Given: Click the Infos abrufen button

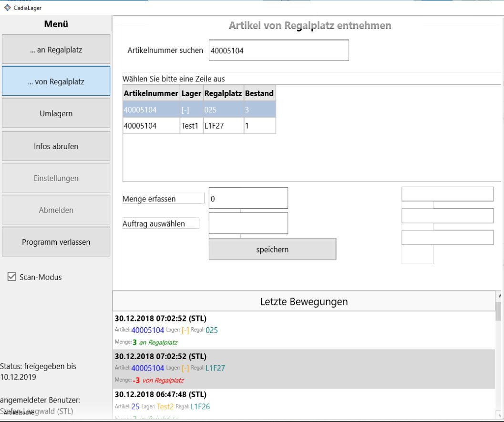Looking at the screenshot, I should tap(56, 146).
